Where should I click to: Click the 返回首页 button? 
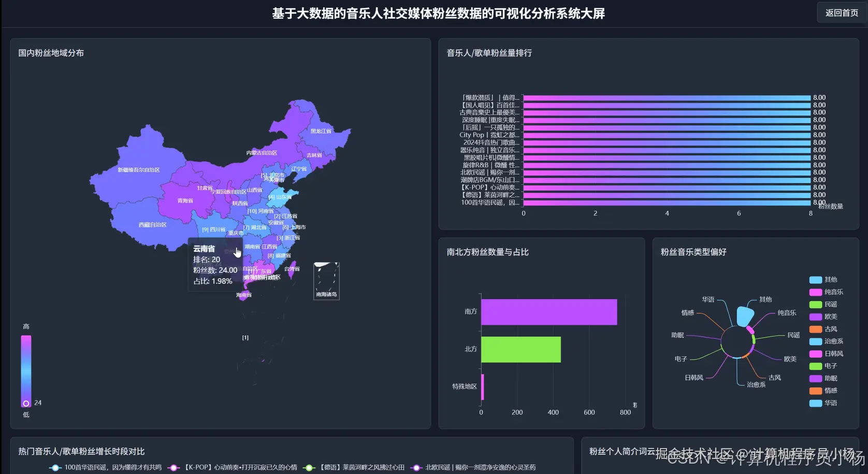(x=842, y=12)
